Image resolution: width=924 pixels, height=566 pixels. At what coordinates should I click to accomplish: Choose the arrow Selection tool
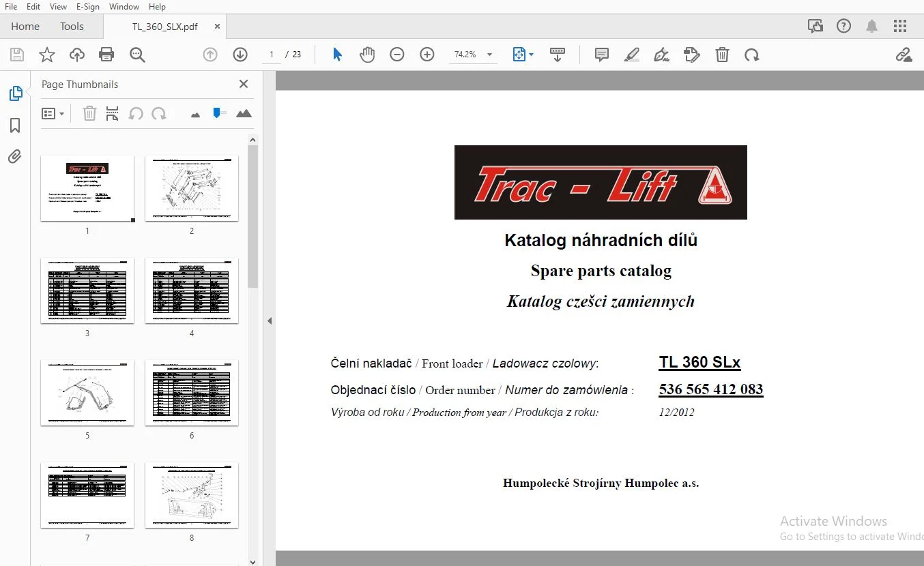click(337, 55)
